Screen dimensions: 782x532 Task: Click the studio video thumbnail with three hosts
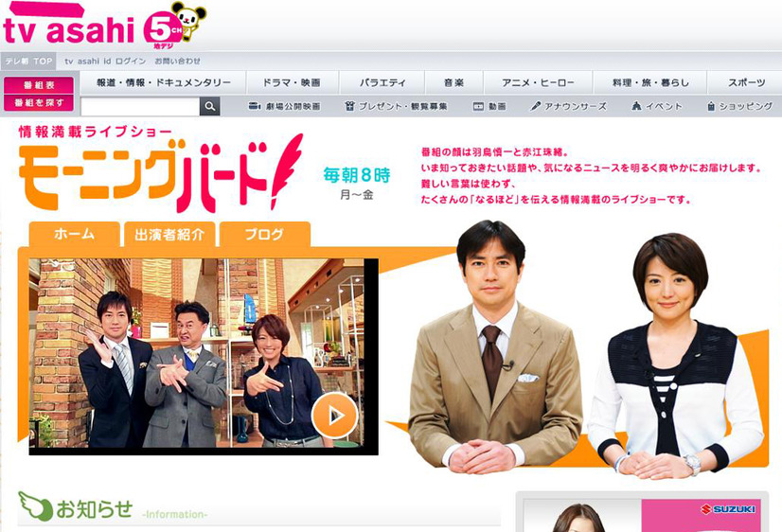[x=204, y=356]
